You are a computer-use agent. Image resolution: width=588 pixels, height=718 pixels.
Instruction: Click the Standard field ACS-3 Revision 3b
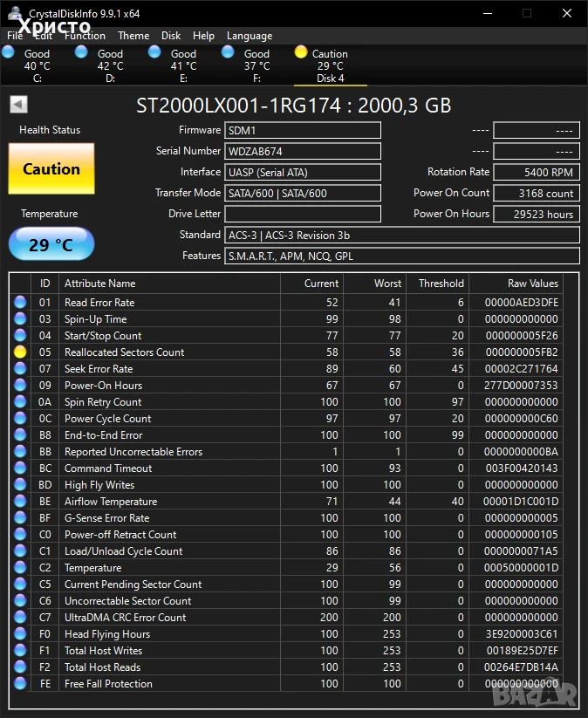pos(402,235)
